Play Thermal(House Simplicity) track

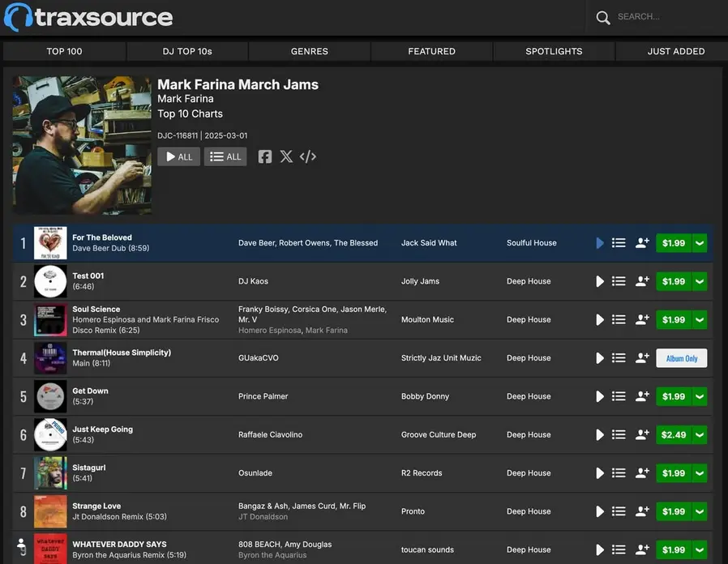tap(600, 358)
